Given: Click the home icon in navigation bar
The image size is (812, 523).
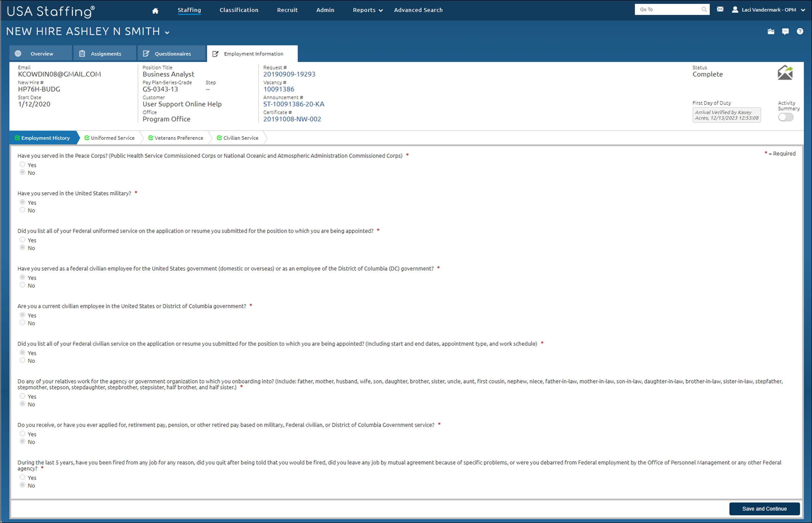Looking at the screenshot, I should (155, 10).
